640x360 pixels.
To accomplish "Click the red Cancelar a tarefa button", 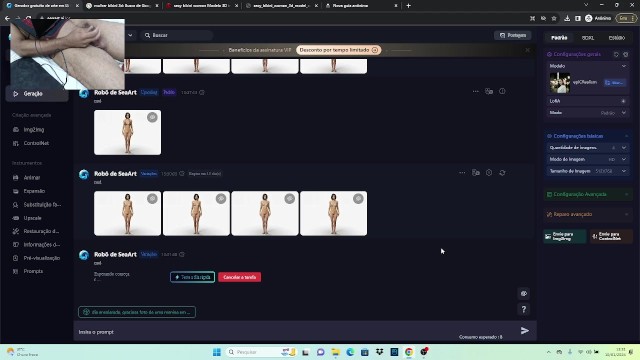I will (x=240, y=277).
